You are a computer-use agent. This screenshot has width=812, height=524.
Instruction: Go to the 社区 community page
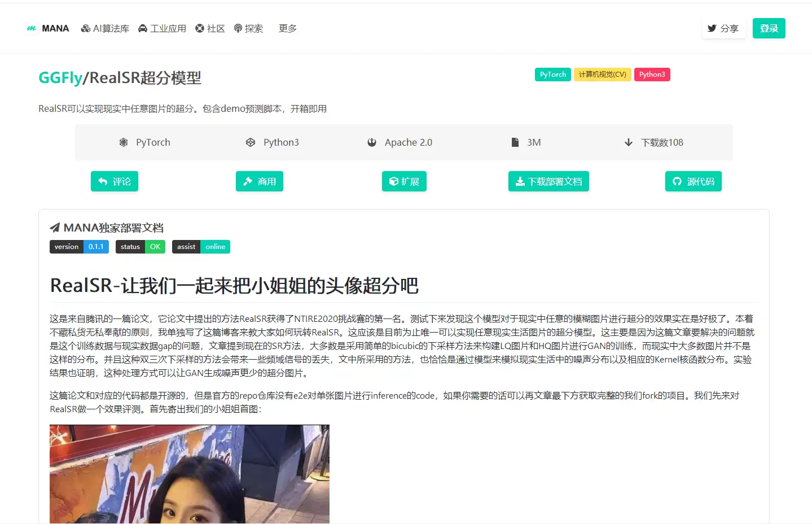click(x=210, y=28)
